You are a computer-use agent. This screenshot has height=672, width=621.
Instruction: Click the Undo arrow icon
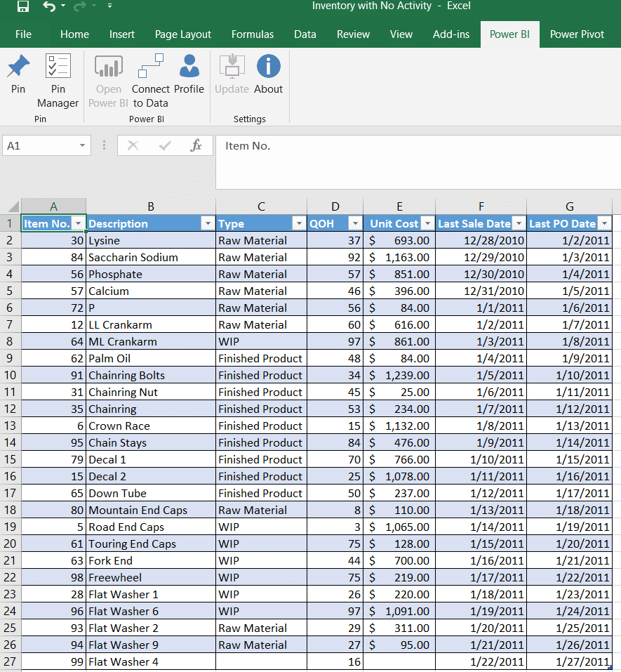pos(48,7)
